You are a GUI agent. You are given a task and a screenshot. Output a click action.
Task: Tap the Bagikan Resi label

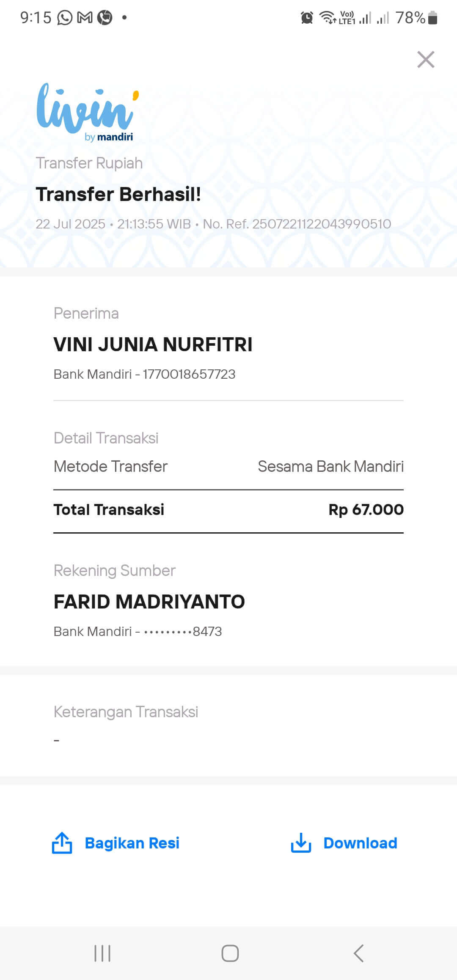pyautogui.click(x=132, y=843)
